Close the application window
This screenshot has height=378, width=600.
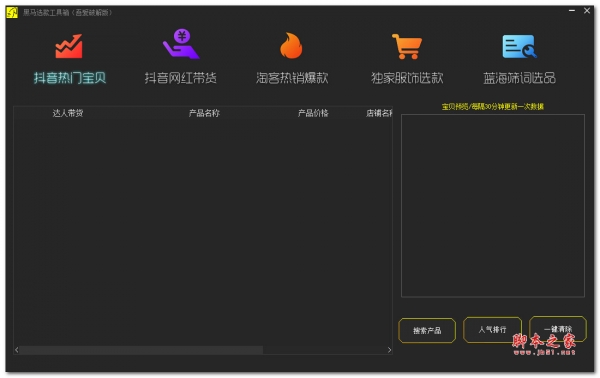pyautogui.click(x=587, y=11)
